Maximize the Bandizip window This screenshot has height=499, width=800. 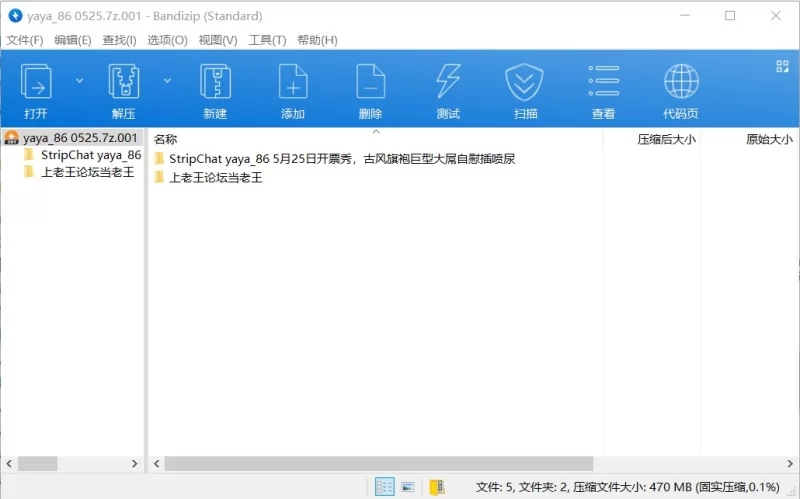[x=730, y=16]
